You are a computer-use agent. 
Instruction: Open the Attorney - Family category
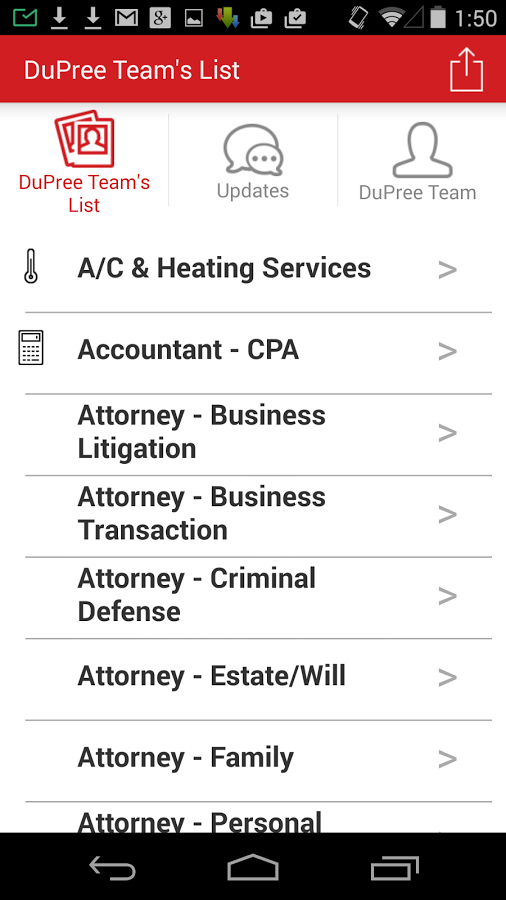click(258, 760)
